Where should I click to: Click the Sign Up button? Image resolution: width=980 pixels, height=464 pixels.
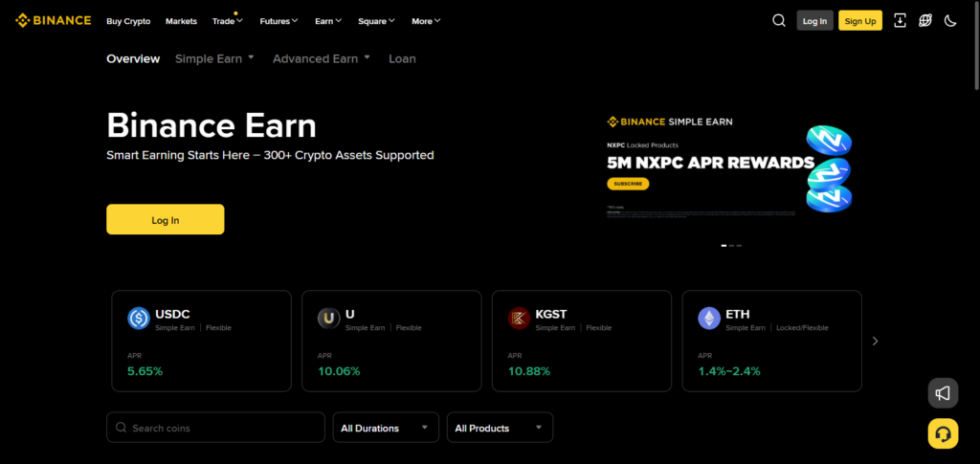[860, 21]
